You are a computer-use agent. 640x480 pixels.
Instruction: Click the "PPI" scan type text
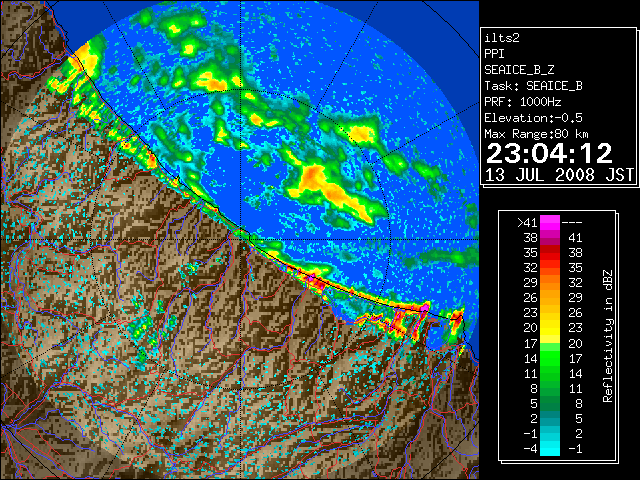click(x=494, y=54)
